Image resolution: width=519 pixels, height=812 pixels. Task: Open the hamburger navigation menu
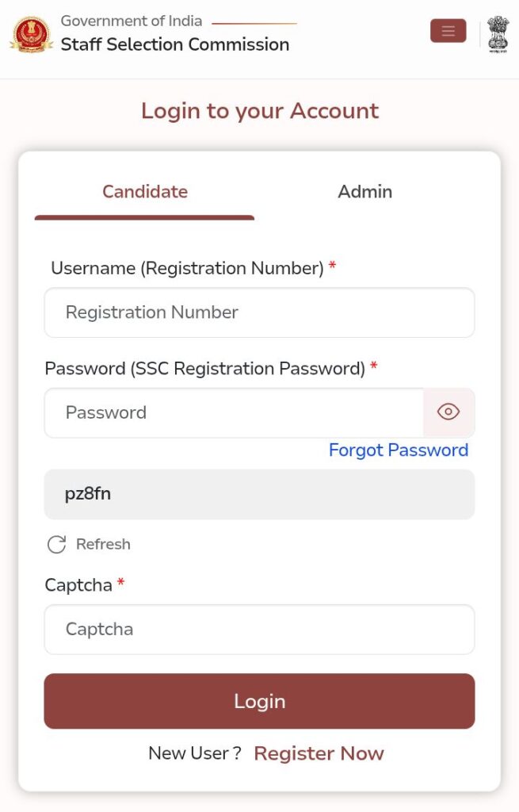coord(448,32)
